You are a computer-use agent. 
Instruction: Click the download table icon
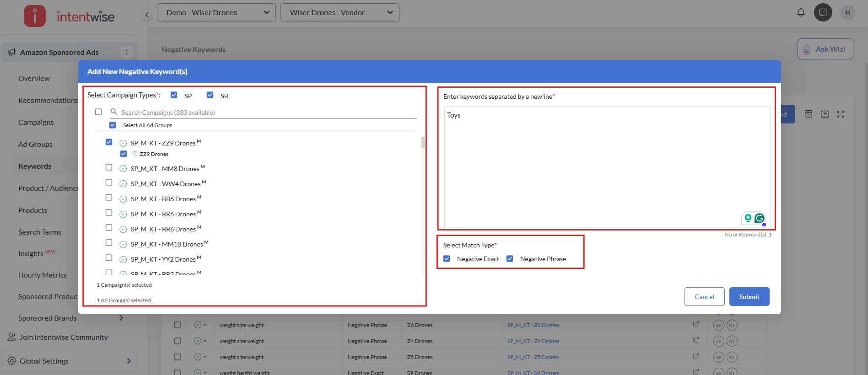pyautogui.click(x=825, y=114)
